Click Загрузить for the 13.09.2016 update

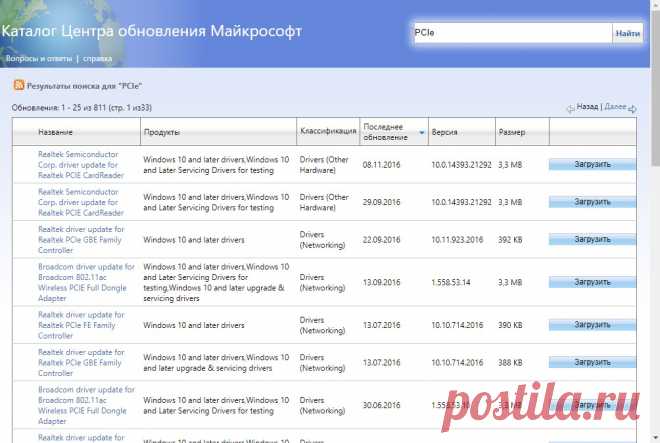(592, 282)
